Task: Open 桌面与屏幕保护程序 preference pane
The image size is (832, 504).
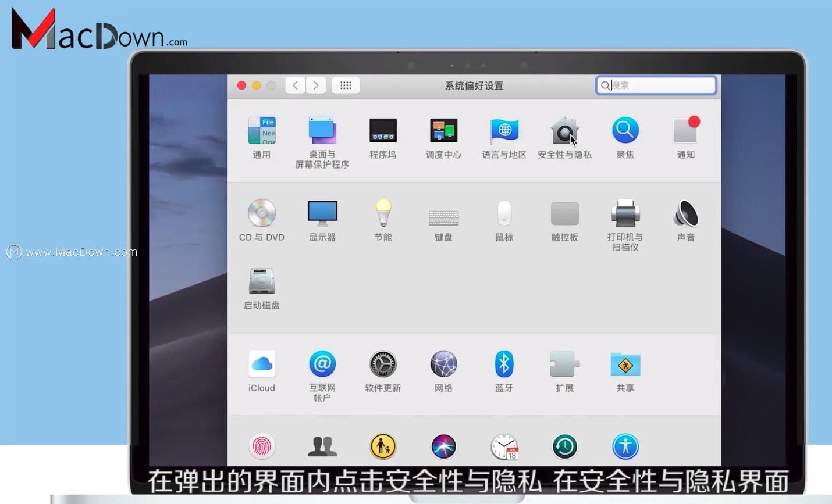Action: point(322,131)
